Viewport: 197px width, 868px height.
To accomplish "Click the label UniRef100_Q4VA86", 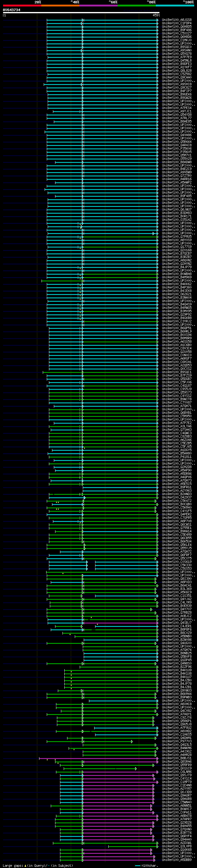I will point(177,135).
